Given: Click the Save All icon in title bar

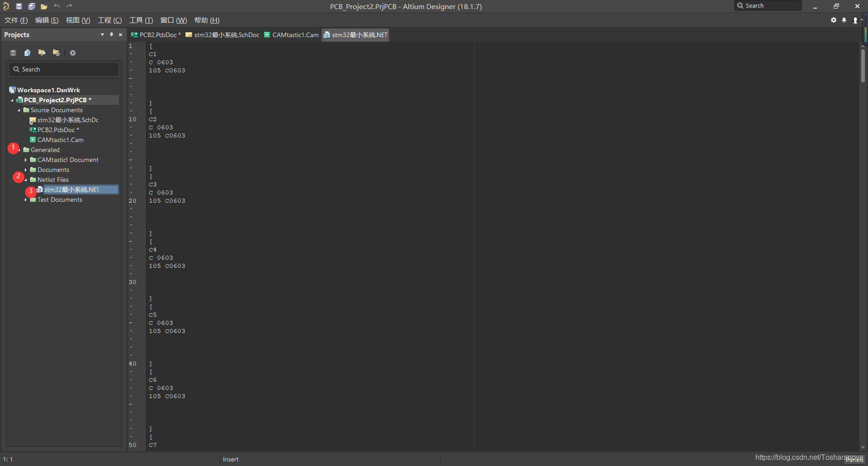Looking at the screenshot, I should pyautogui.click(x=32, y=6).
